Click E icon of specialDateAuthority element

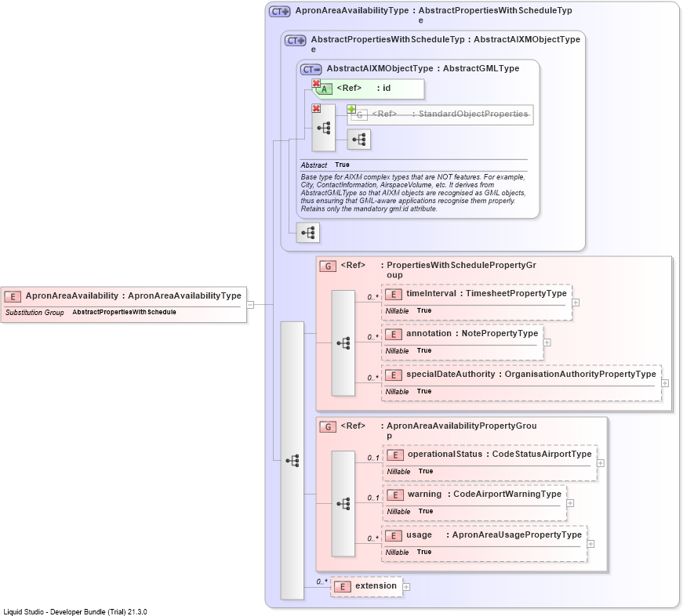tap(394, 375)
